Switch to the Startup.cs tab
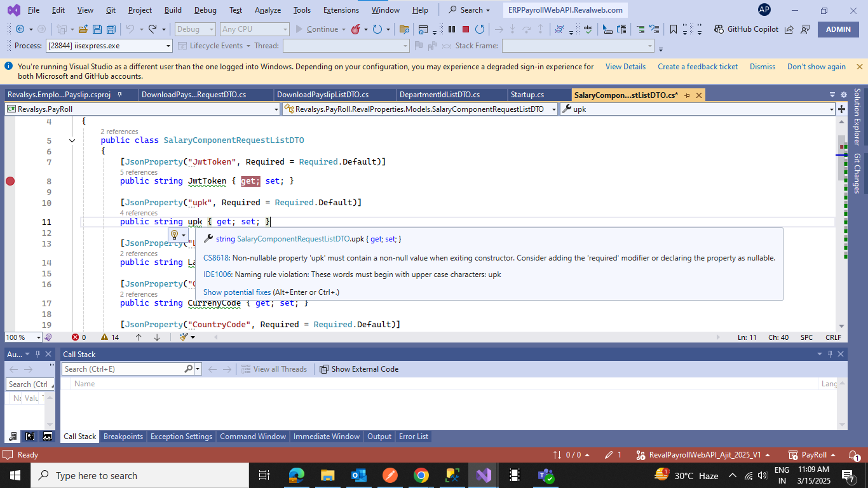 pos(527,95)
